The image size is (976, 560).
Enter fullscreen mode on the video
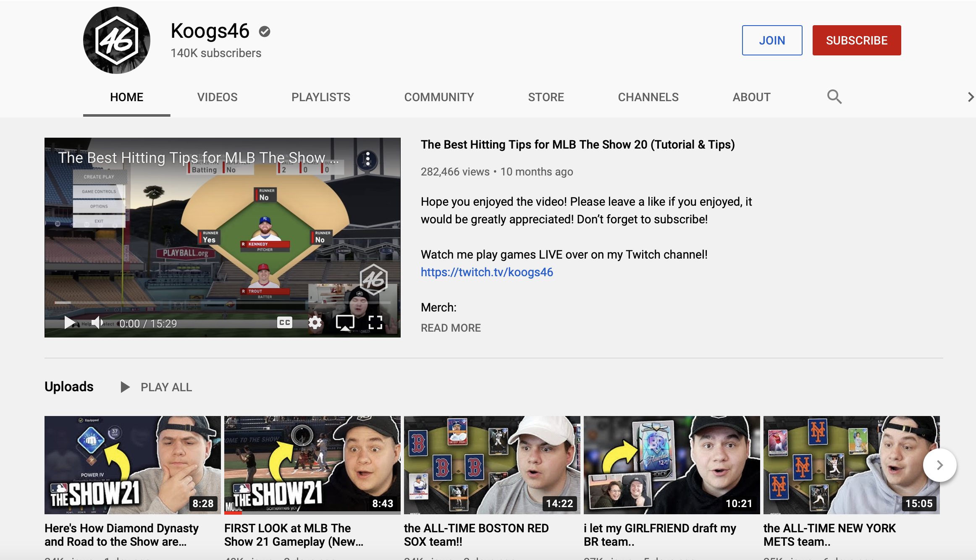click(x=375, y=322)
